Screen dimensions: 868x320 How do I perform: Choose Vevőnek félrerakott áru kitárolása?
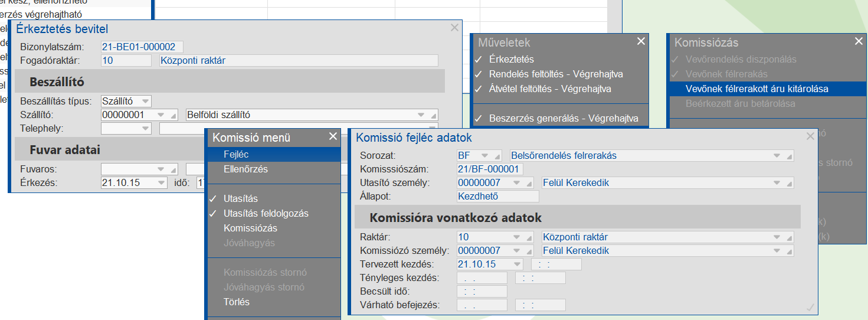[x=768, y=89]
